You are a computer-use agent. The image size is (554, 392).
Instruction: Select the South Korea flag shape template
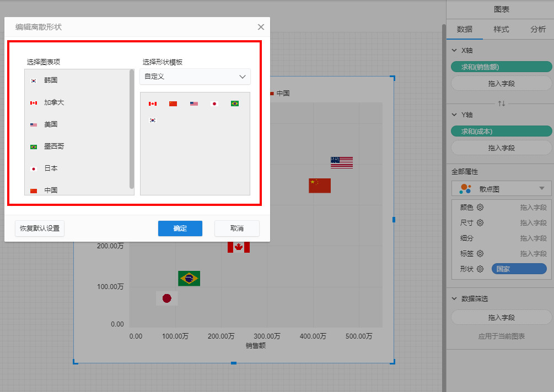tap(153, 121)
